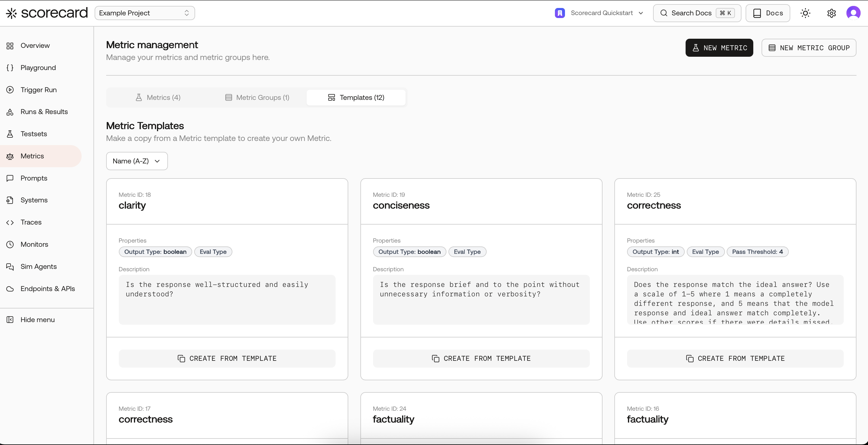Create from template for correctness ID 25
Viewport: 868px width, 445px height.
(x=735, y=358)
